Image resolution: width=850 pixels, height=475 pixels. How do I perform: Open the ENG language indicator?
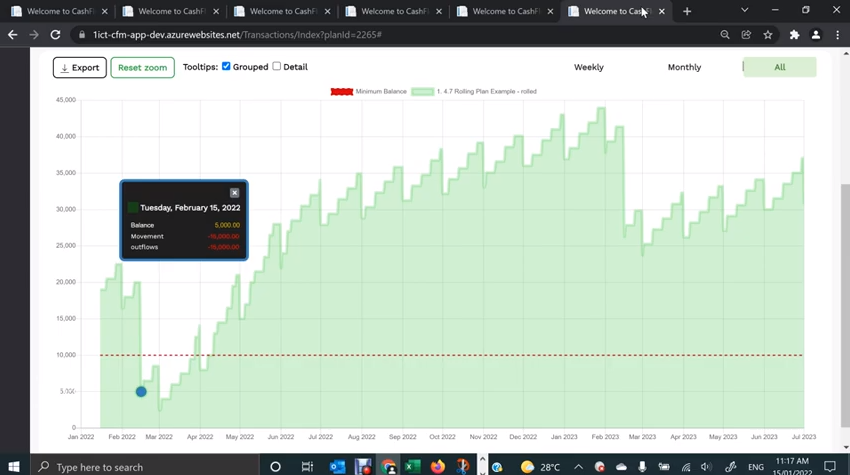(756, 467)
